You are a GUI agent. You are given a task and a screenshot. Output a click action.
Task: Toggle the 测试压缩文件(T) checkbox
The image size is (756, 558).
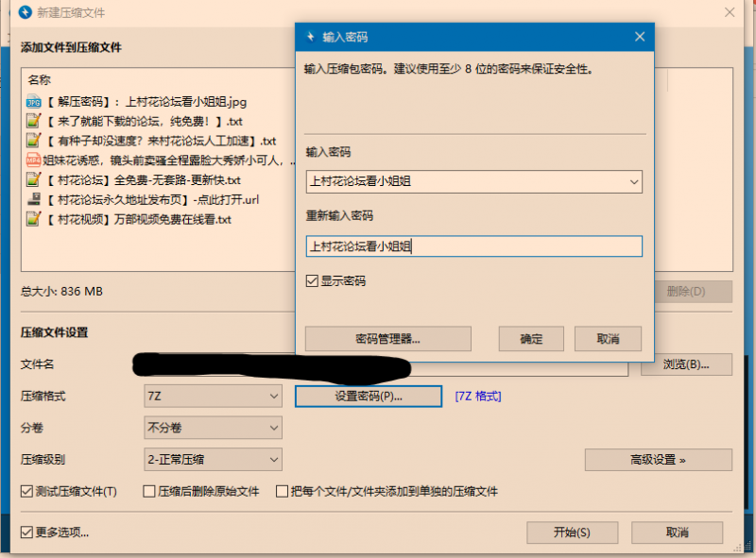pos(27,491)
